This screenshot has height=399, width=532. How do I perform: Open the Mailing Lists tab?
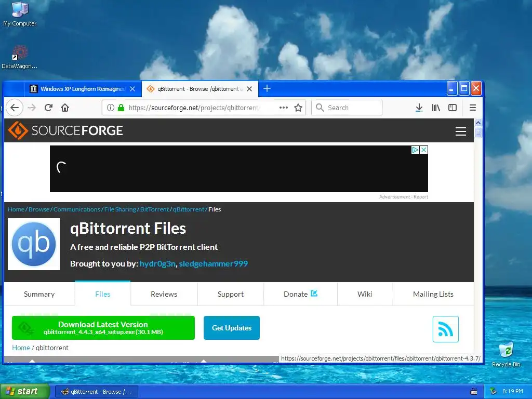click(x=433, y=294)
